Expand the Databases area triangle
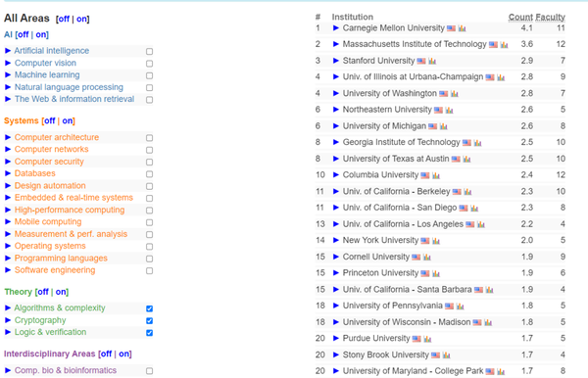588x378 pixels. pos(8,173)
